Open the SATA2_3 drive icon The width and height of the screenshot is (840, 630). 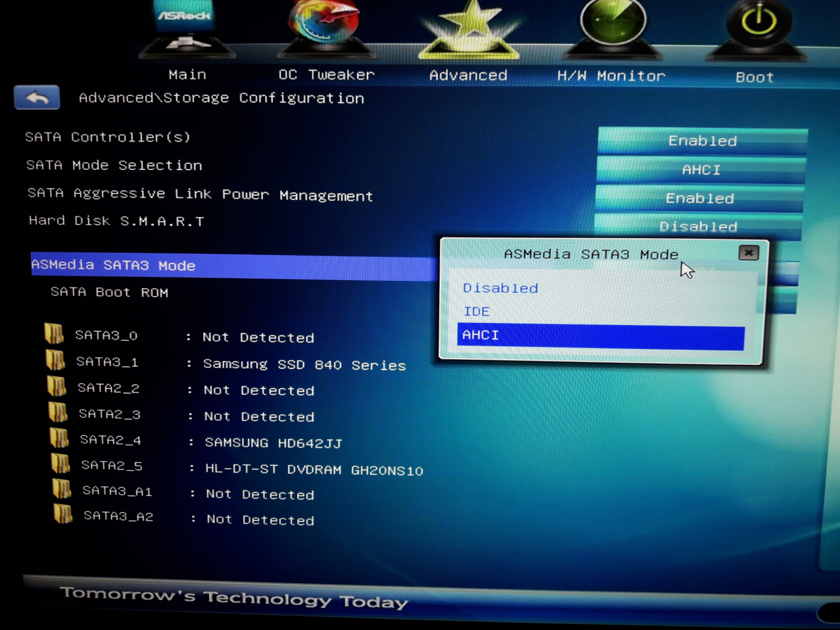coord(58,412)
